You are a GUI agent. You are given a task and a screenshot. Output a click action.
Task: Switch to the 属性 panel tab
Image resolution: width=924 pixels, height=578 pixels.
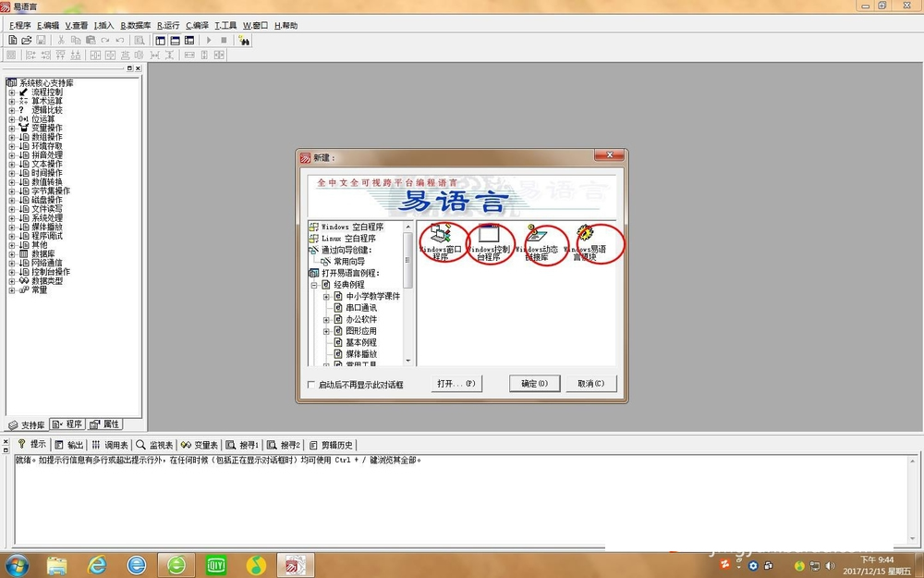point(105,424)
